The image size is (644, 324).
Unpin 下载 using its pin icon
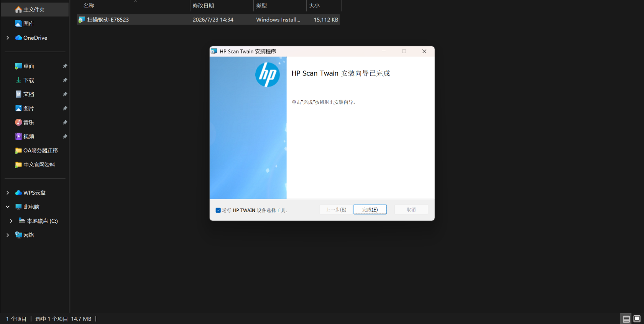point(65,80)
